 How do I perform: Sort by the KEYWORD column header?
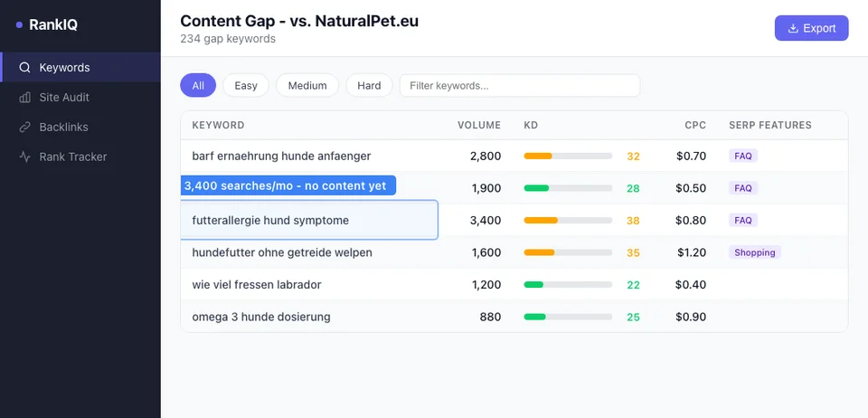coord(218,125)
